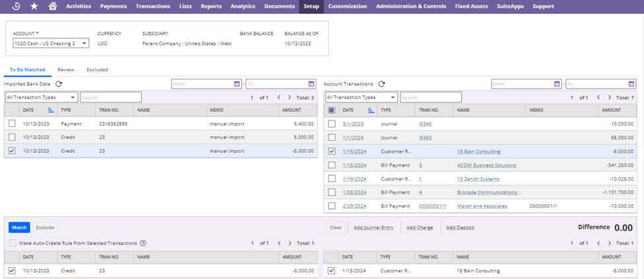Refresh Imported Bank Data list
Viewport: 644px width, 279px height.
point(59,84)
